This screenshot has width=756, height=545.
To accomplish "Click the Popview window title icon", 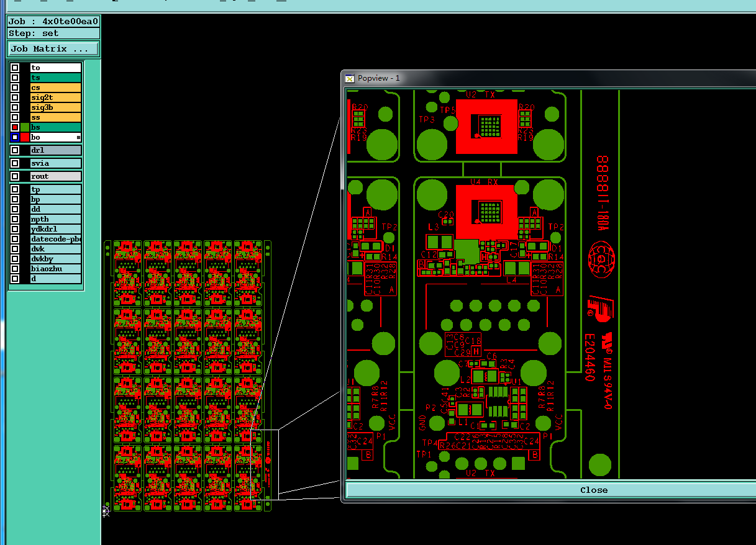I will click(x=350, y=78).
